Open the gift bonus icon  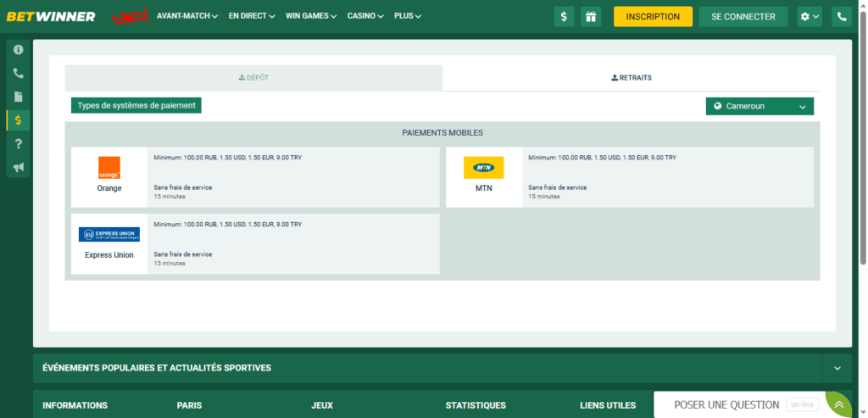coord(591,17)
